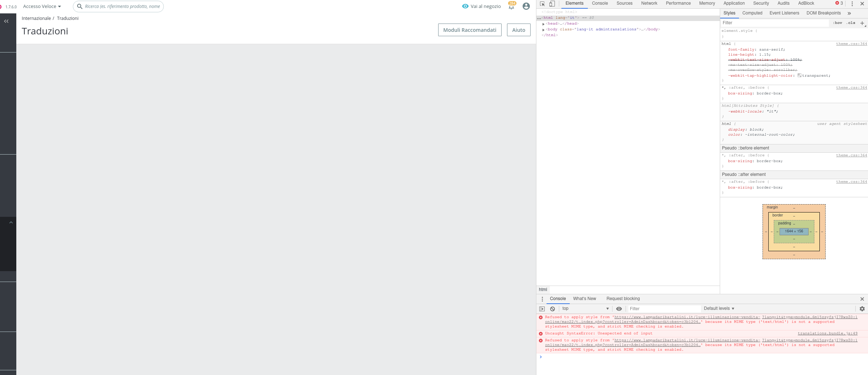Collapse the left sidebar with the chevron
This screenshot has width=868, height=375.
(x=6, y=21)
